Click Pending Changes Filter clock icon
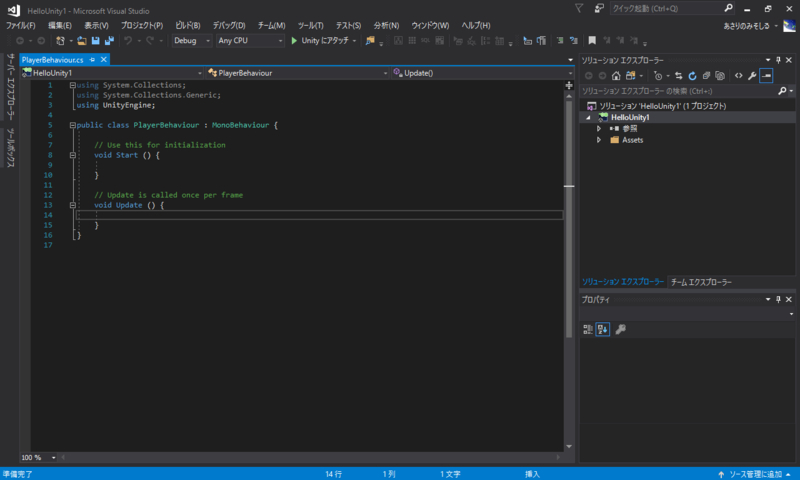 (x=658, y=75)
